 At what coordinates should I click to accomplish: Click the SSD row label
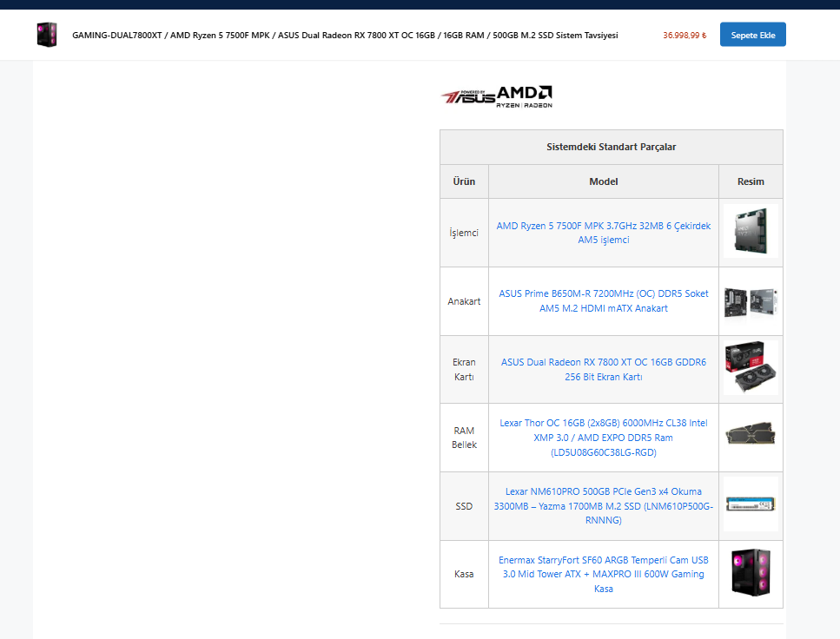464,506
